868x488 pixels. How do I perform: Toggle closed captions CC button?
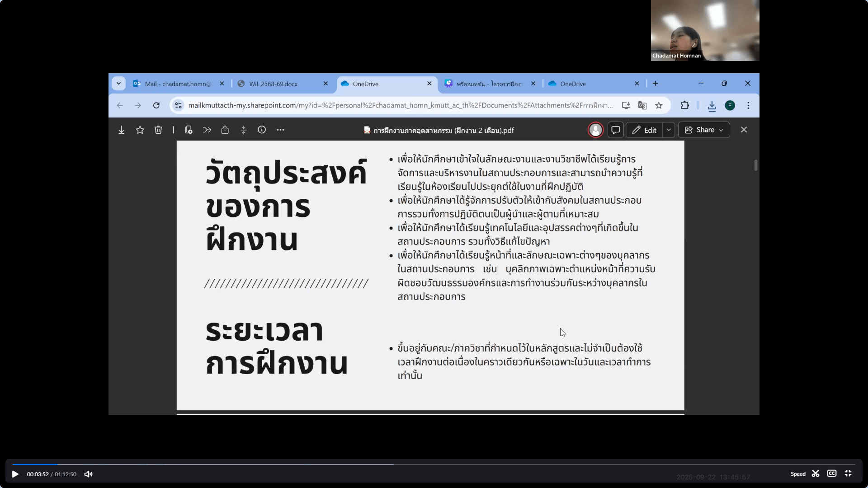point(831,474)
